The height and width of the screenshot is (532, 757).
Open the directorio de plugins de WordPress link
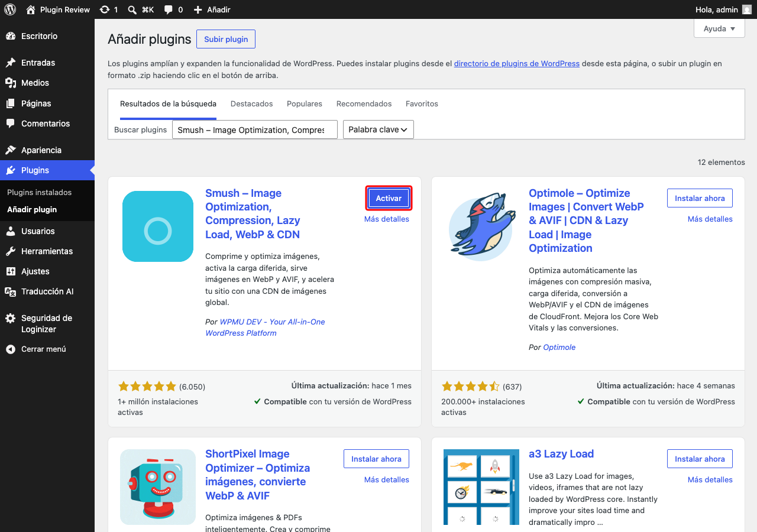pyautogui.click(x=517, y=64)
